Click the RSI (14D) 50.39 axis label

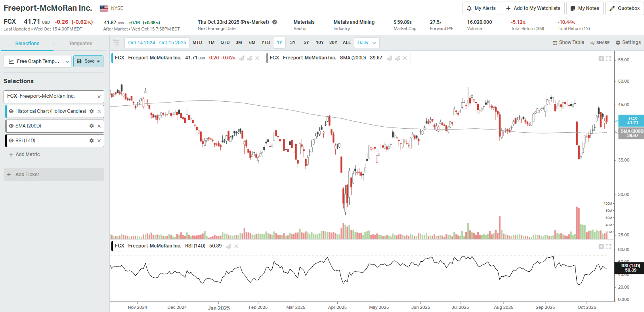point(630,268)
